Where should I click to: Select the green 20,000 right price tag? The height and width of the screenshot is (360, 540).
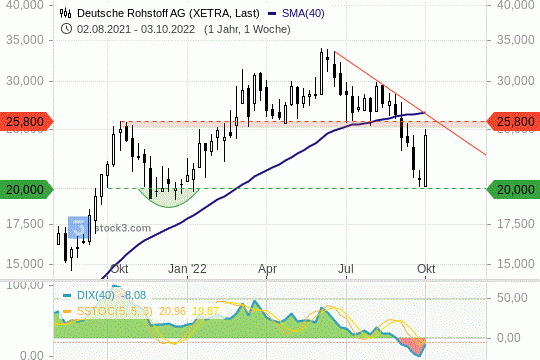coord(513,189)
